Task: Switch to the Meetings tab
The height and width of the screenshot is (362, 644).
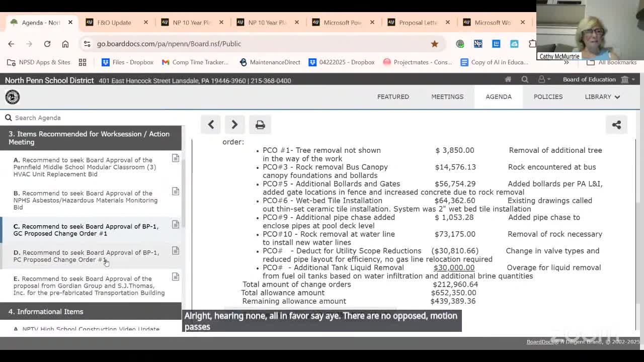Action: 447,97
